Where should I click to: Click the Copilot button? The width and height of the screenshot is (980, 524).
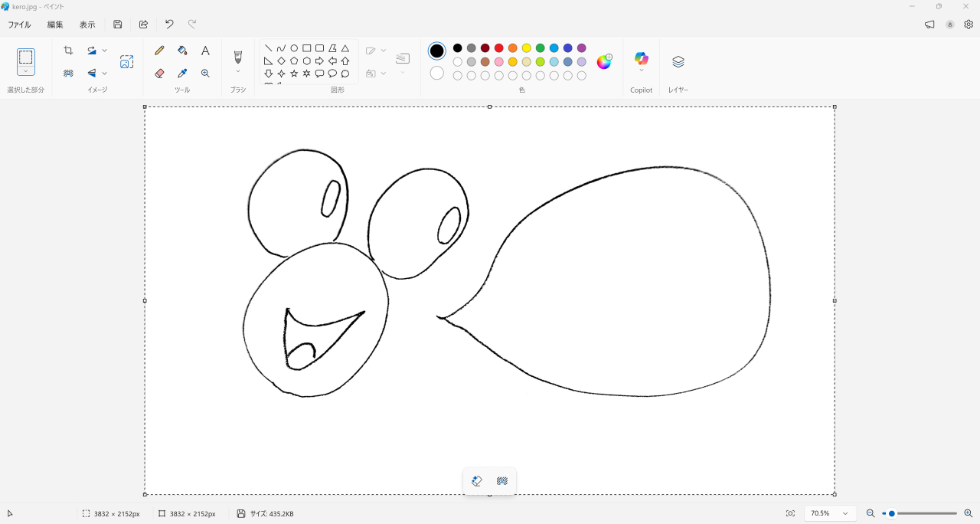[x=641, y=59]
